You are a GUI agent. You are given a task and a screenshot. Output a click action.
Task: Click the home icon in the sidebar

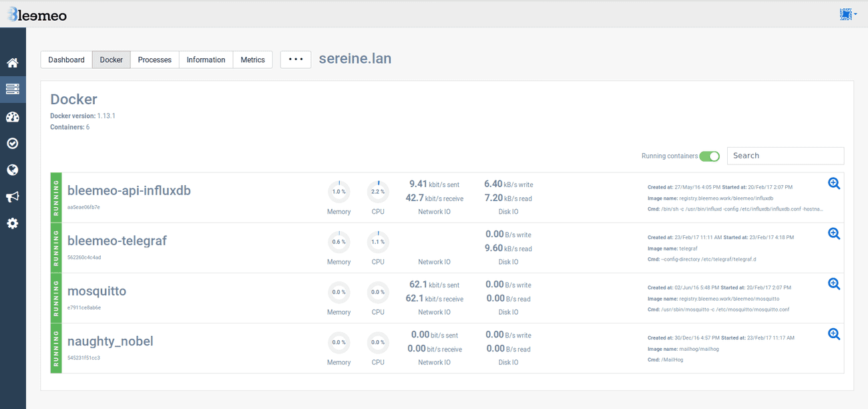click(12, 63)
